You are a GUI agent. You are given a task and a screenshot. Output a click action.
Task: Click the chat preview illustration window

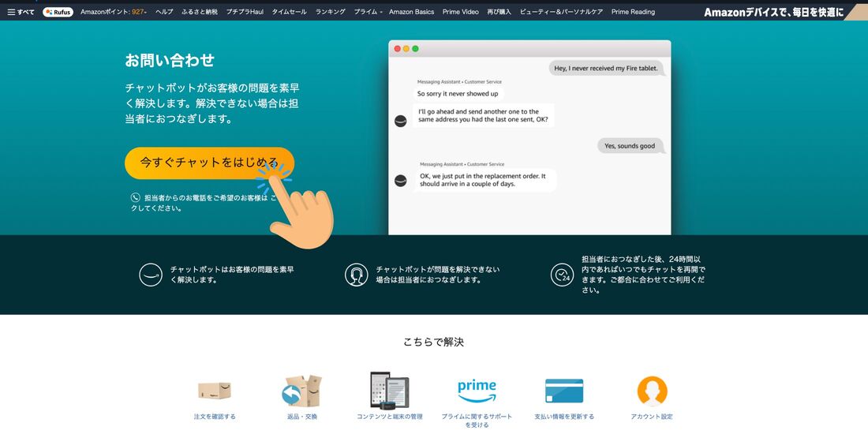pos(529,138)
